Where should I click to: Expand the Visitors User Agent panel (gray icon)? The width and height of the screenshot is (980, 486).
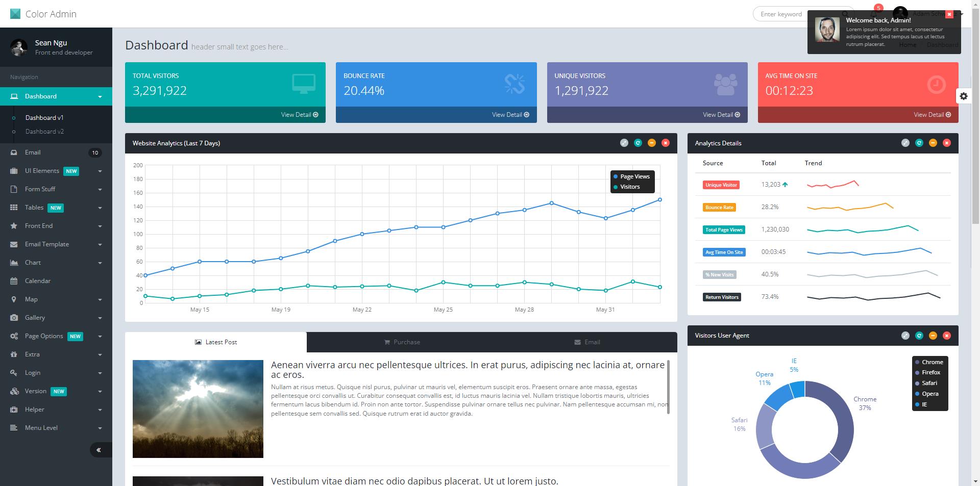click(x=905, y=335)
